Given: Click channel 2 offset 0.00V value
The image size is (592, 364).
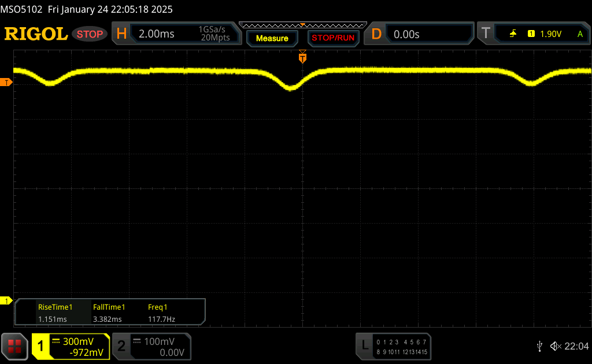Looking at the screenshot, I should click(172, 352).
